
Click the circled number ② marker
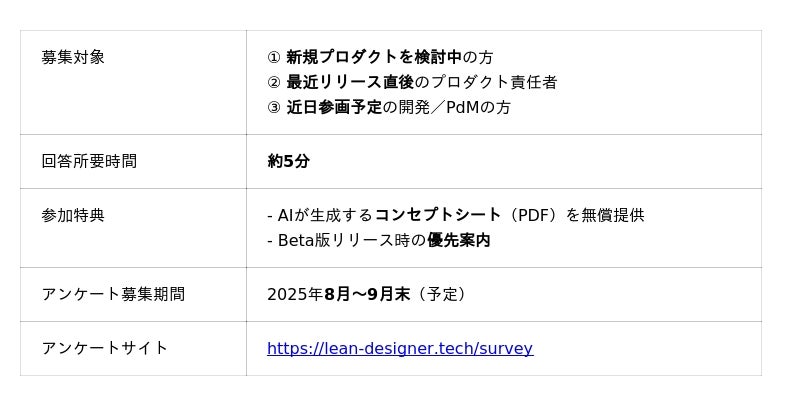[x=274, y=82]
